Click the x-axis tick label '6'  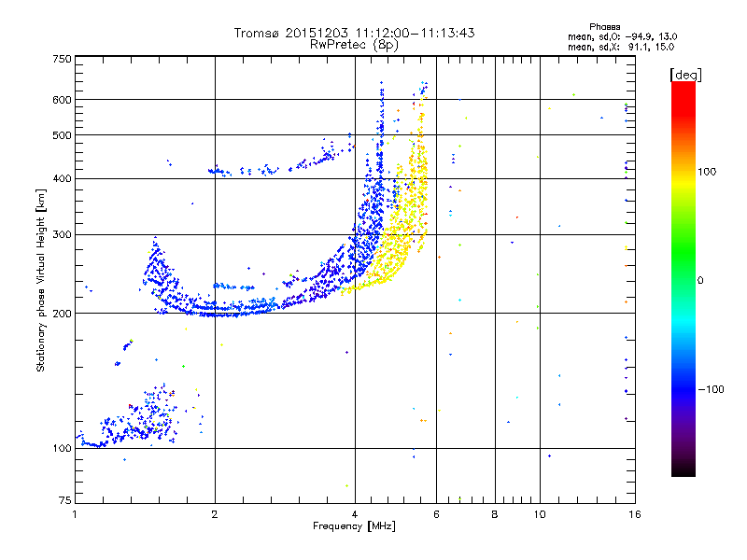click(x=436, y=514)
